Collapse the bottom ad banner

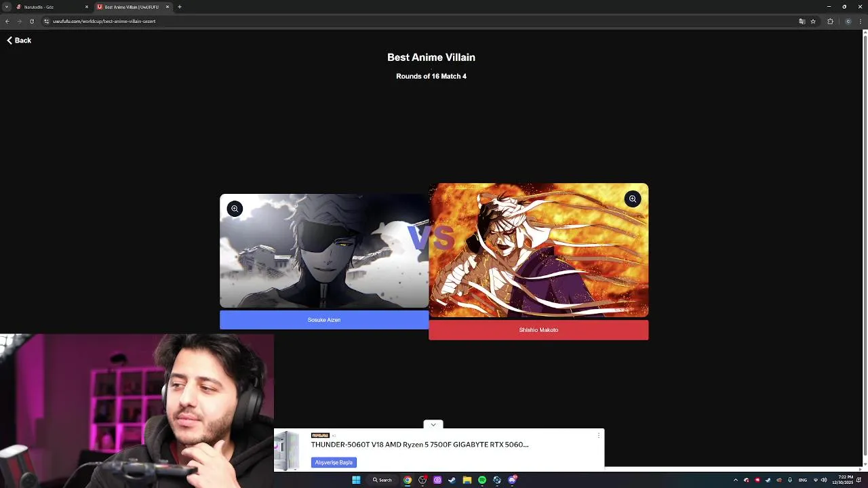[x=433, y=424]
